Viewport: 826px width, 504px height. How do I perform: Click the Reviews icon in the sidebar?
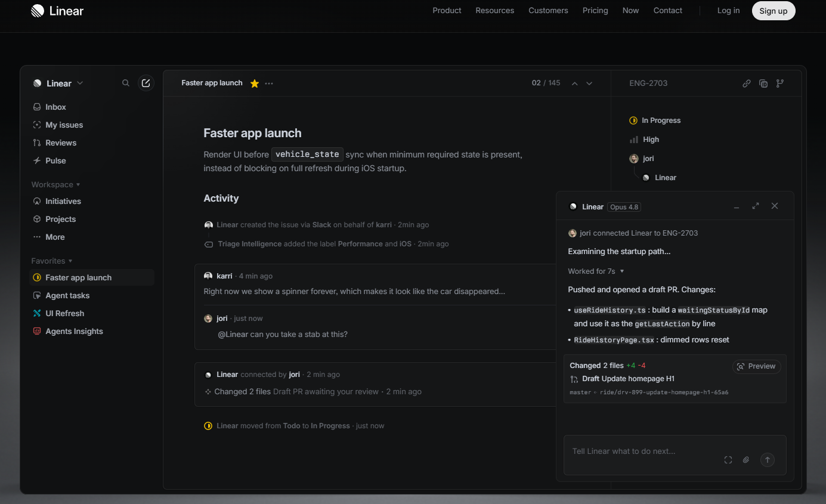(x=37, y=143)
